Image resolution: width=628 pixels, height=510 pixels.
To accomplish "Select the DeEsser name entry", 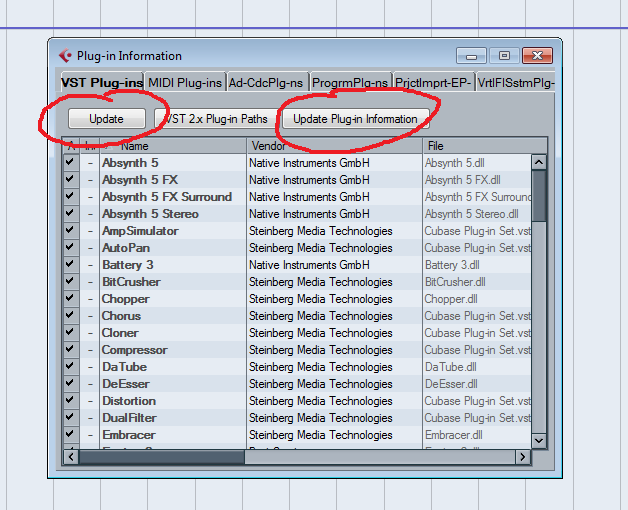I will [x=126, y=384].
